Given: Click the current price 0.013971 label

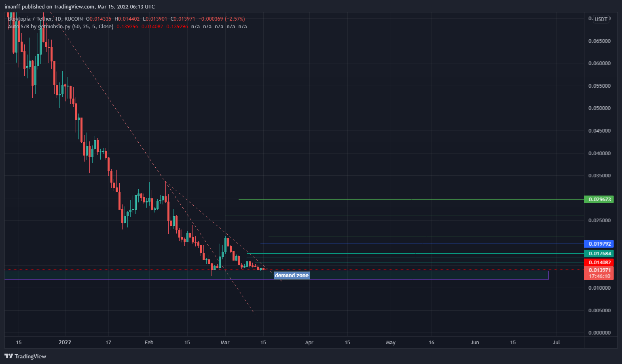Looking at the screenshot, I should pyautogui.click(x=599, y=270).
